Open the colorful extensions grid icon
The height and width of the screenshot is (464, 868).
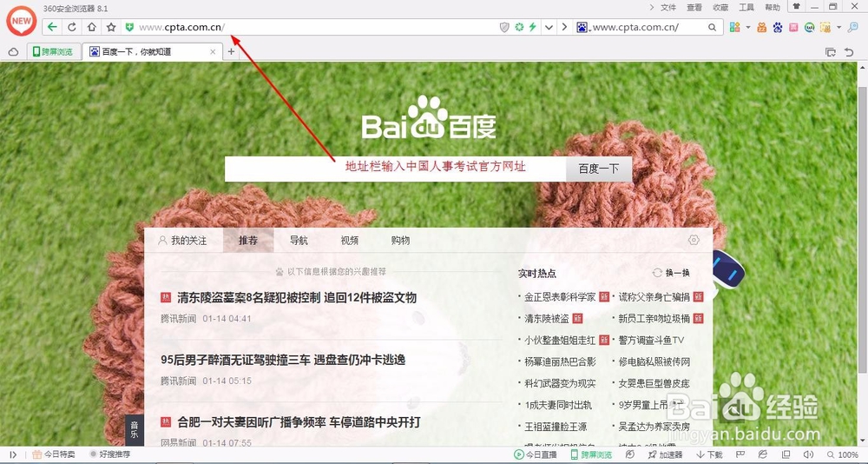pyautogui.click(x=734, y=27)
